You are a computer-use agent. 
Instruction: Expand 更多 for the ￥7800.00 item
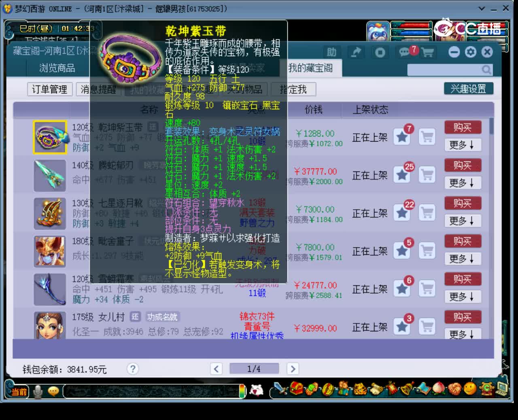[x=463, y=259]
